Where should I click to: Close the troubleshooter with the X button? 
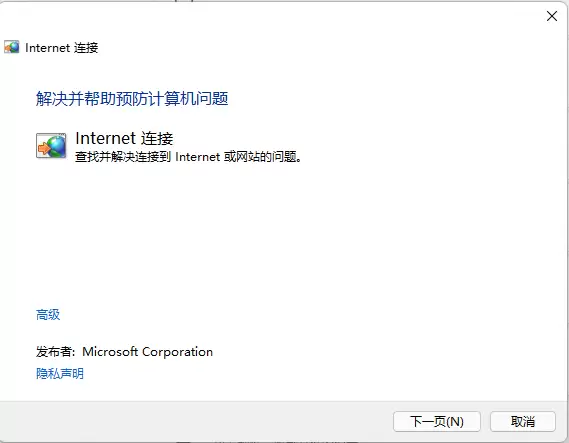click(552, 16)
